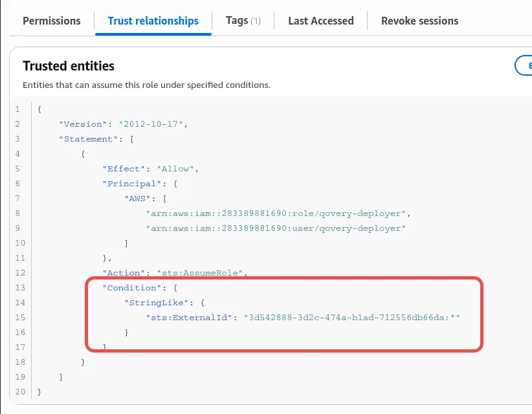532x414 pixels.
Task: Click the trusted entities description text
Action: [146, 85]
